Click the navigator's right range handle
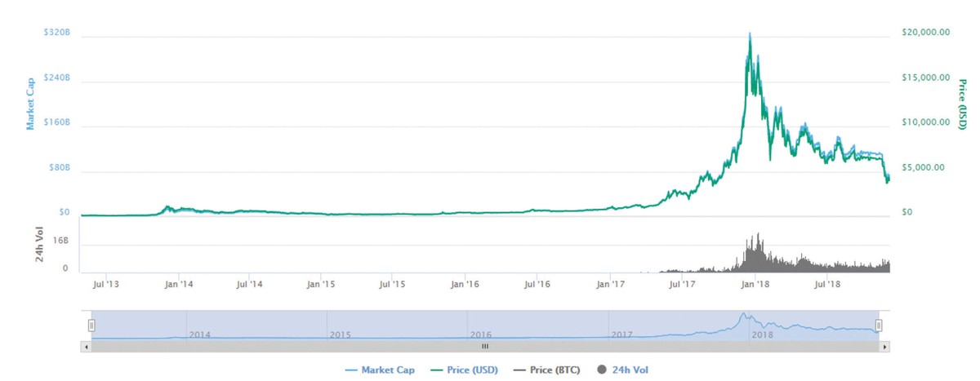Viewport: 980px width, 381px height. point(879,326)
